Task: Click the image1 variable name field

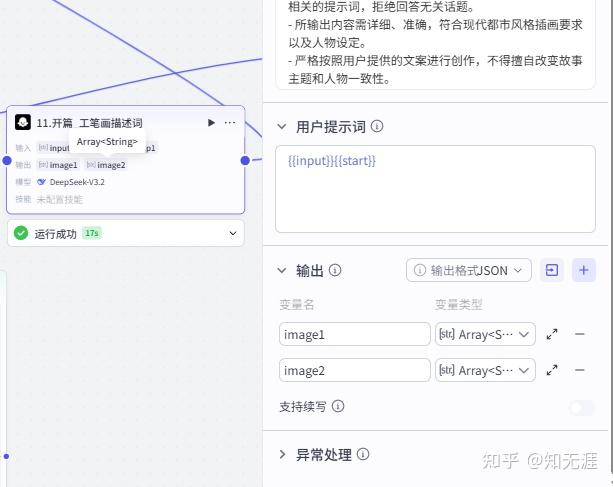Action: [x=355, y=334]
